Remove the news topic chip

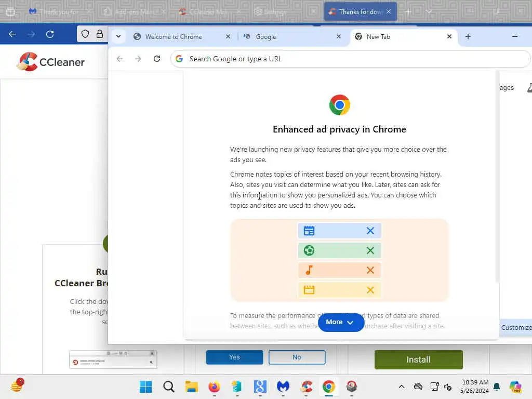point(370,231)
